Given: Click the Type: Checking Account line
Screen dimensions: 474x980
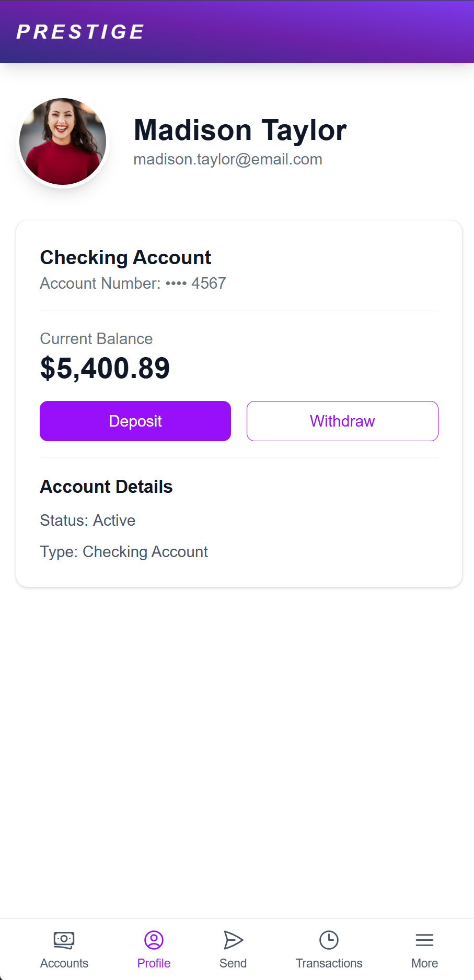Looking at the screenshot, I should coord(124,552).
